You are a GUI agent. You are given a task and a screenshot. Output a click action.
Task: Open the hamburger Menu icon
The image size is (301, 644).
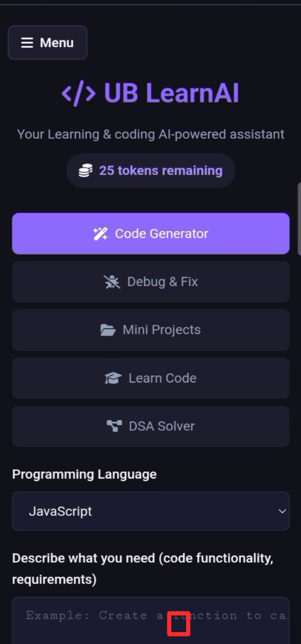[27, 43]
